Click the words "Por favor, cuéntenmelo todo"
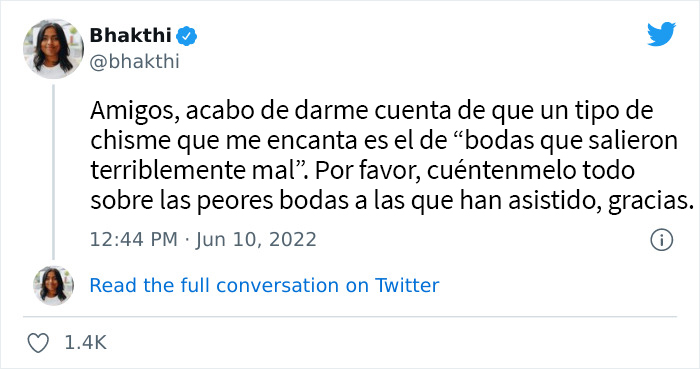The height and width of the screenshot is (369, 700). 475,170
